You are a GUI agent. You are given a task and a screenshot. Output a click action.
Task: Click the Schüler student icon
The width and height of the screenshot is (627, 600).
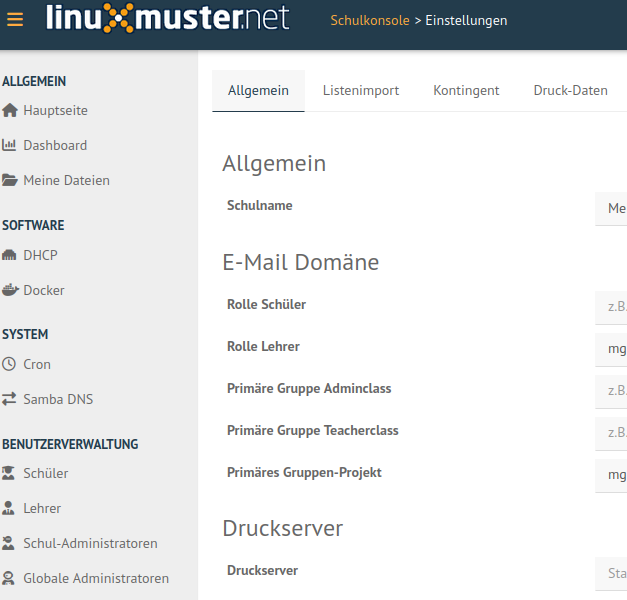pos(10,473)
